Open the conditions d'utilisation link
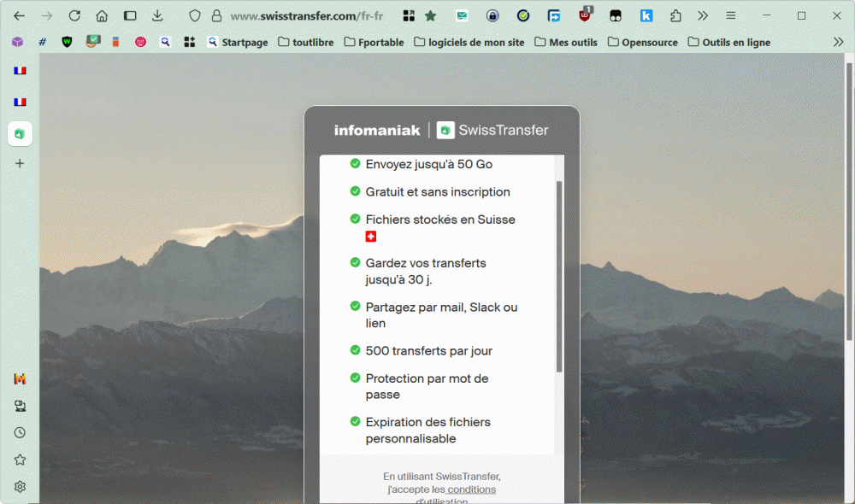This screenshot has height=504, width=855. (471, 489)
